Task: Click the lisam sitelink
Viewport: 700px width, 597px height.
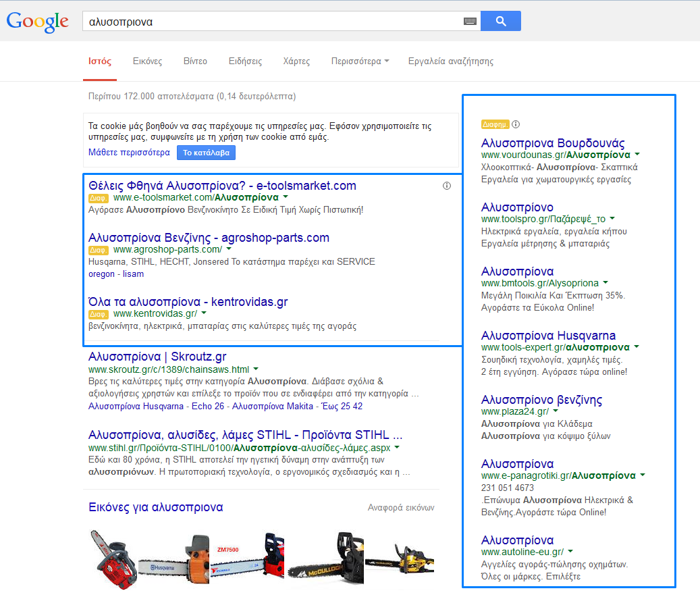Action: [x=134, y=274]
